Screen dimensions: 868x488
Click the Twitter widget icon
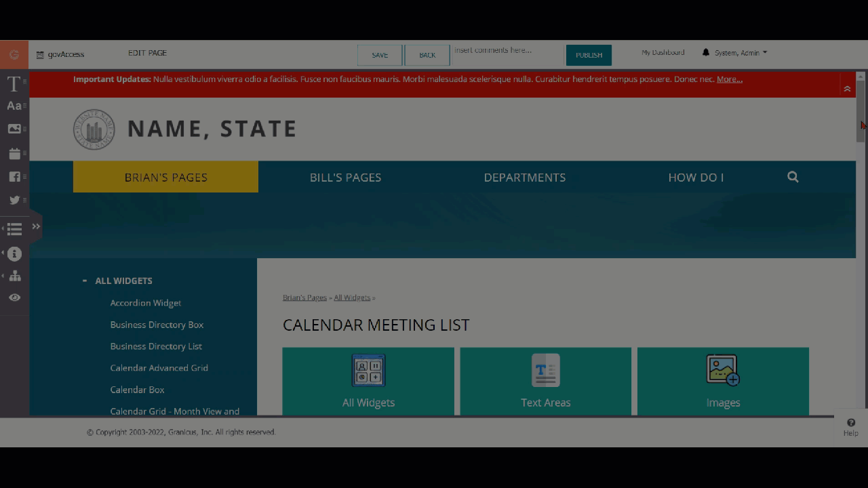(x=14, y=199)
